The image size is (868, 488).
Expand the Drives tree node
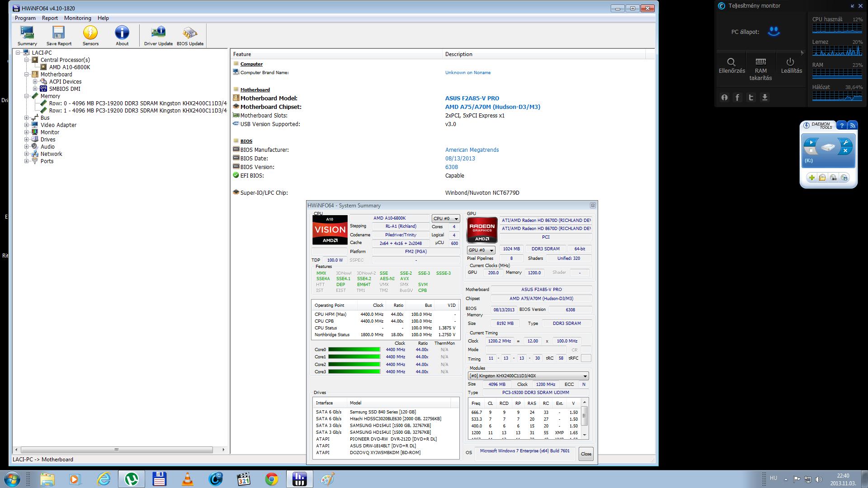point(27,140)
